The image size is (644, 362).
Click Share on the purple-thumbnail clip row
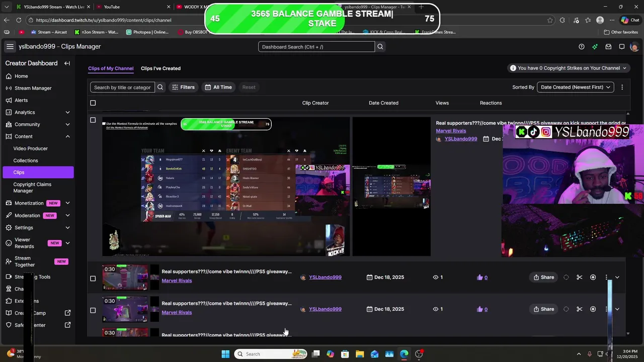coord(543,309)
